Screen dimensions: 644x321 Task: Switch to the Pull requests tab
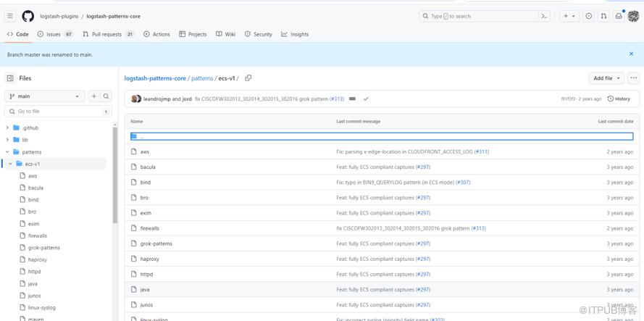pyautogui.click(x=106, y=34)
